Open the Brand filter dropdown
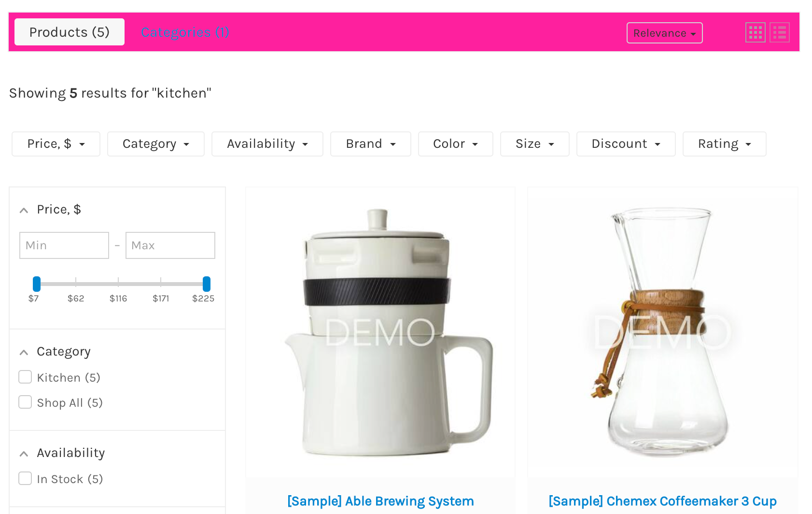This screenshot has width=812, height=514. (x=371, y=144)
